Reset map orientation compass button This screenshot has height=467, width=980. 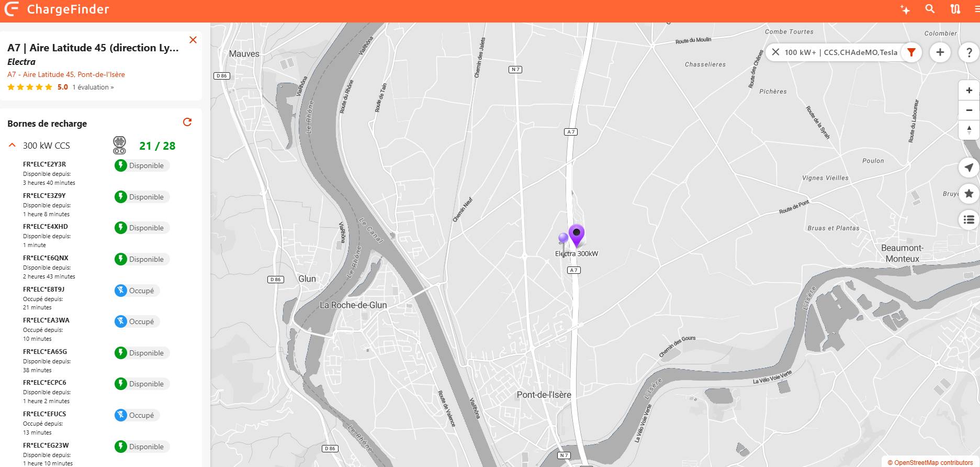(969, 130)
